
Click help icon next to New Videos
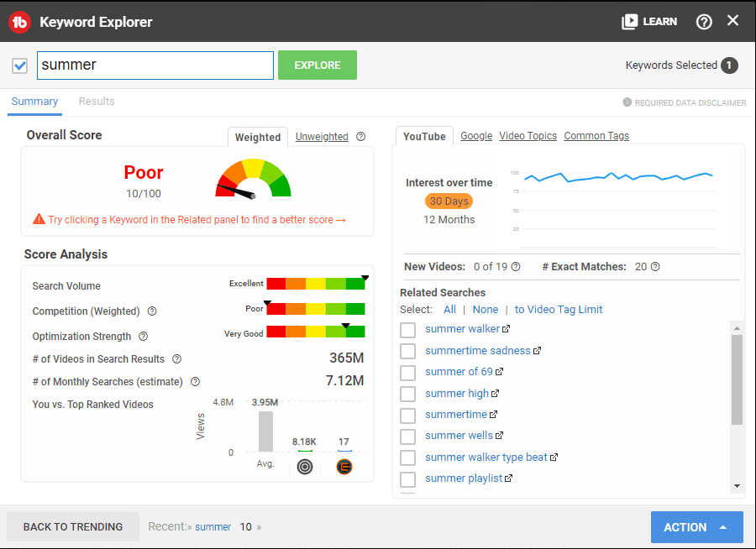(x=516, y=267)
